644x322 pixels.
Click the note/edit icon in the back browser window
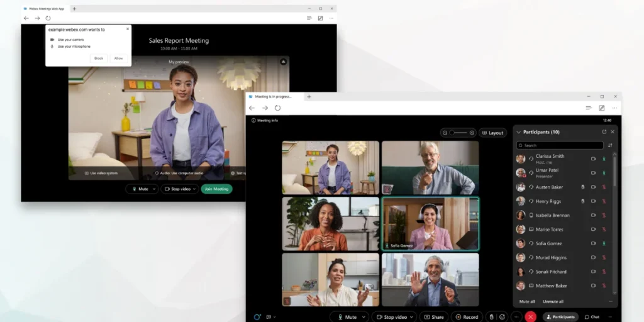pos(320,18)
